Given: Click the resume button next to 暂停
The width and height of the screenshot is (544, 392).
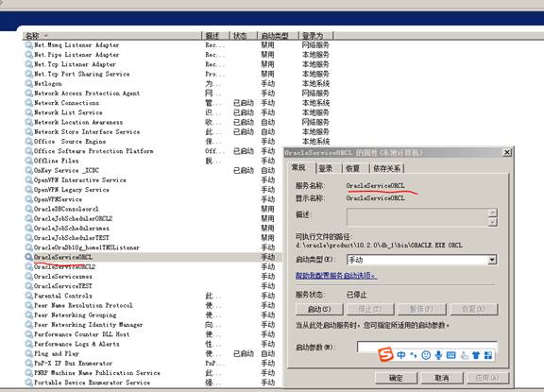Looking at the screenshot, I should point(474,309).
